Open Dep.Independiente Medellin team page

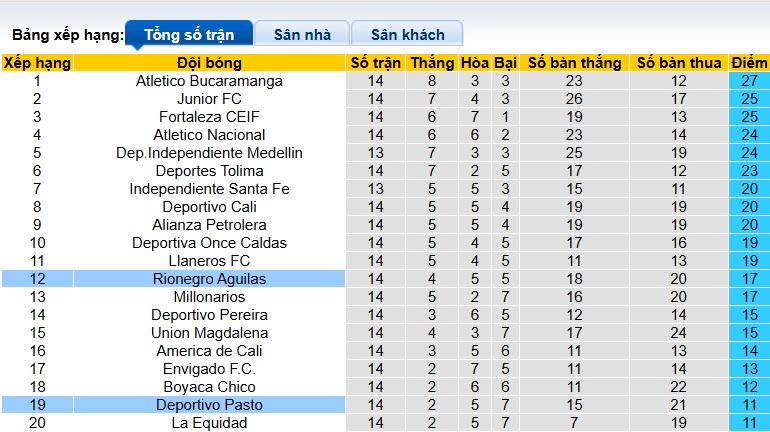tap(209, 153)
